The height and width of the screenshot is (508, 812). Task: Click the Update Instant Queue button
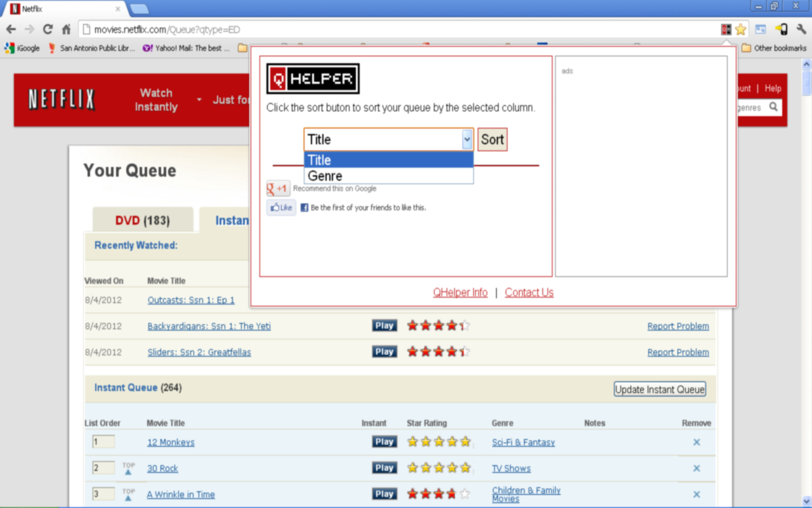[660, 389]
